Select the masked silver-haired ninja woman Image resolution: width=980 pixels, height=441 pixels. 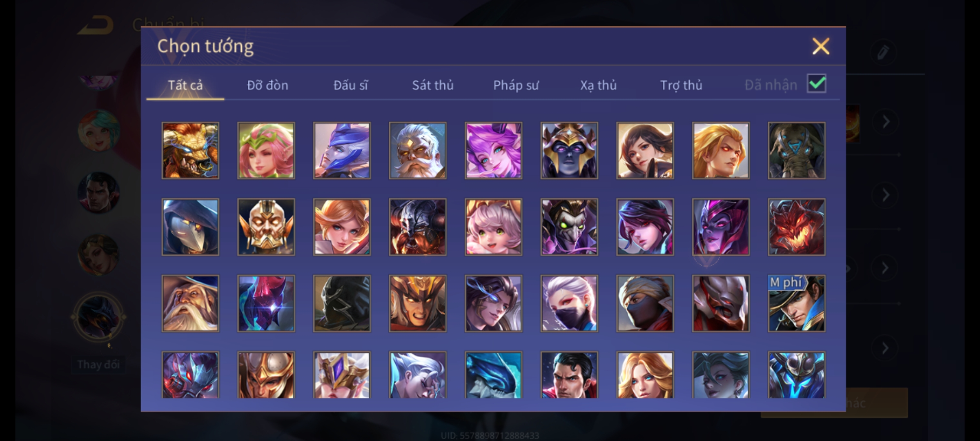569,303
